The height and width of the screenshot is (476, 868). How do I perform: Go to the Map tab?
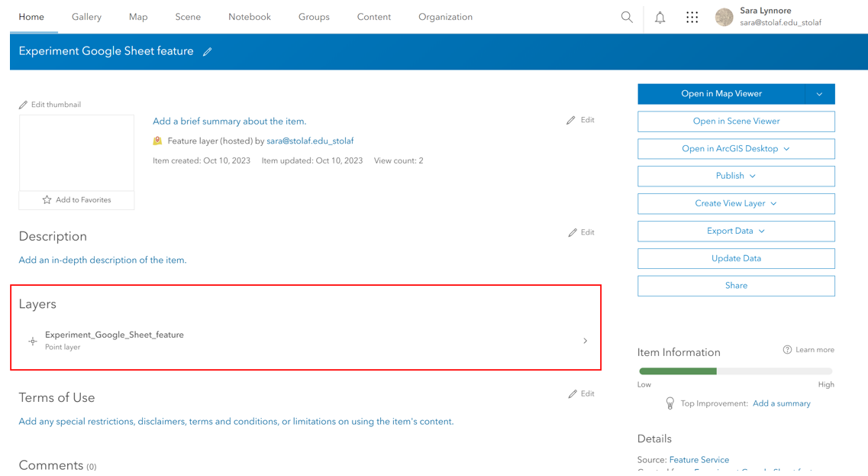point(138,17)
